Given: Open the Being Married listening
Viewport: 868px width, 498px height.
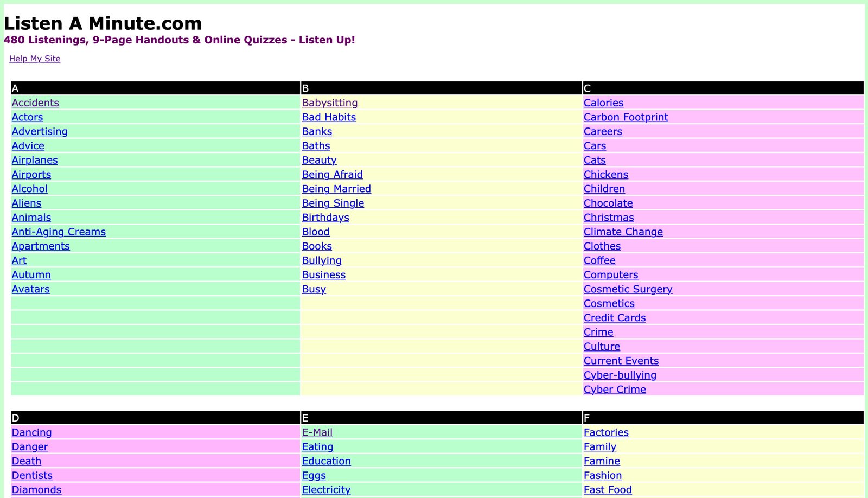Looking at the screenshot, I should click(336, 189).
